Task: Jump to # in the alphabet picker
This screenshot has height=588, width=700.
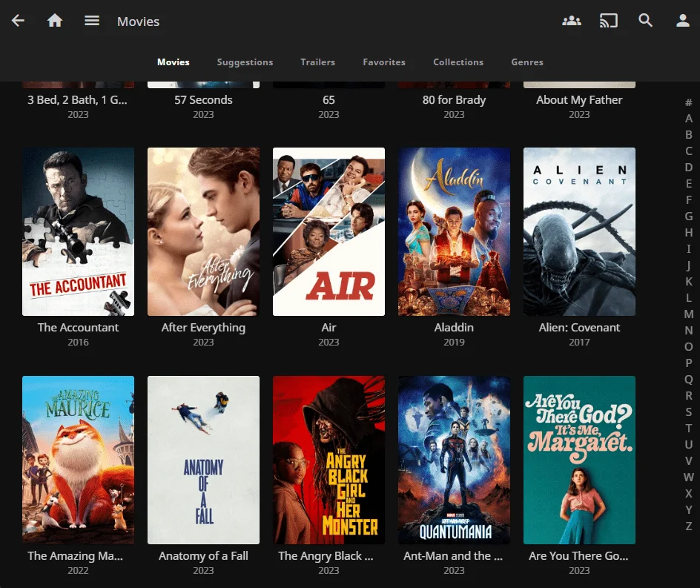Action: [x=689, y=102]
